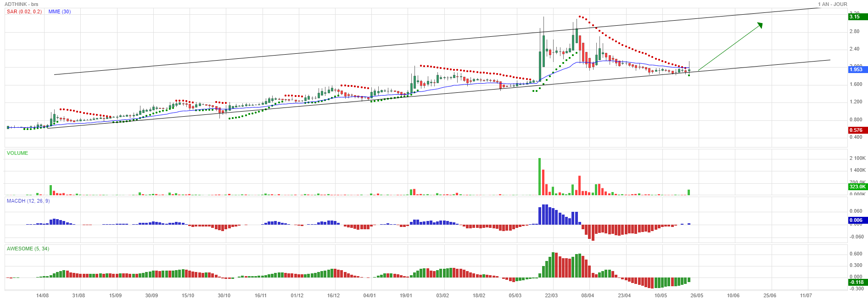Click the 19/01 date on time axis
This screenshot has width=868, height=300.
point(406,295)
